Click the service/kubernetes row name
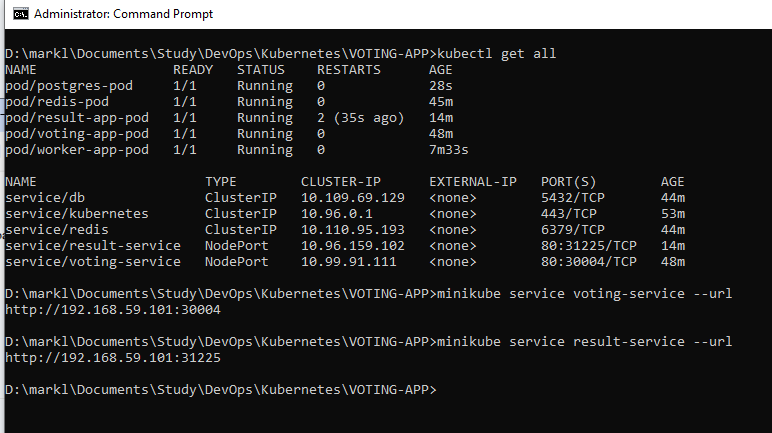The width and height of the screenshot is (772, 433). pyautogui.click(x=77, y=214)
